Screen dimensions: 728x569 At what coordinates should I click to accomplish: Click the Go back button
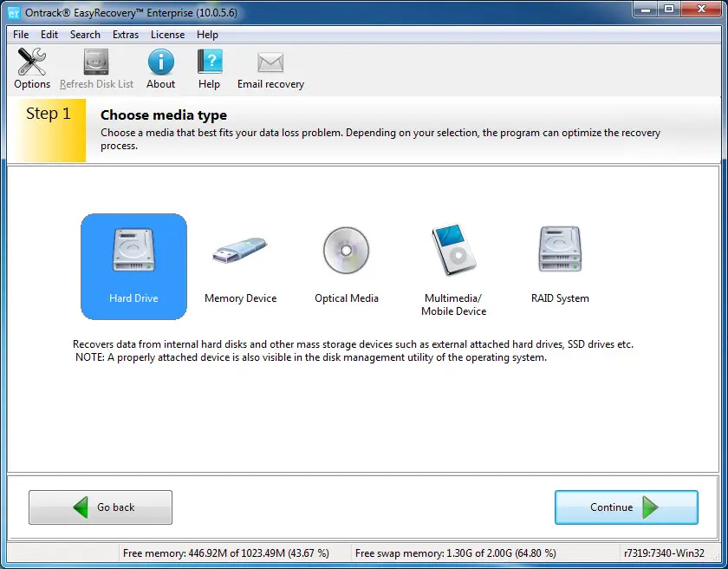[x=101, y=507]
